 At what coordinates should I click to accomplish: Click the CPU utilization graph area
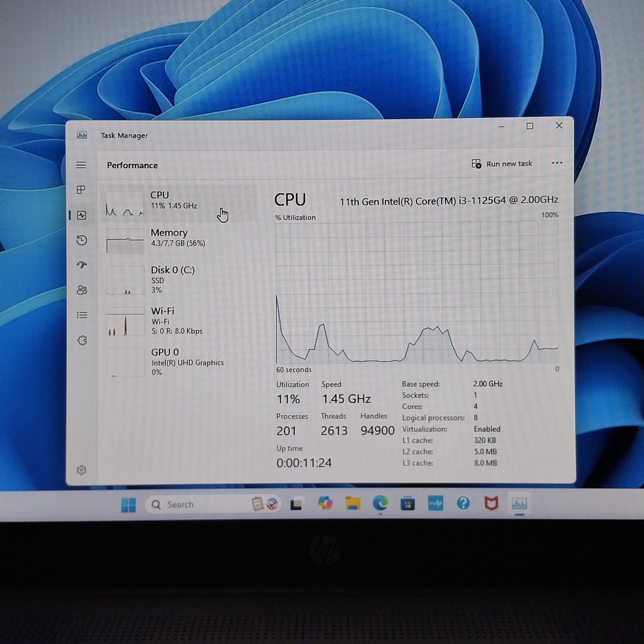(417, 293)
